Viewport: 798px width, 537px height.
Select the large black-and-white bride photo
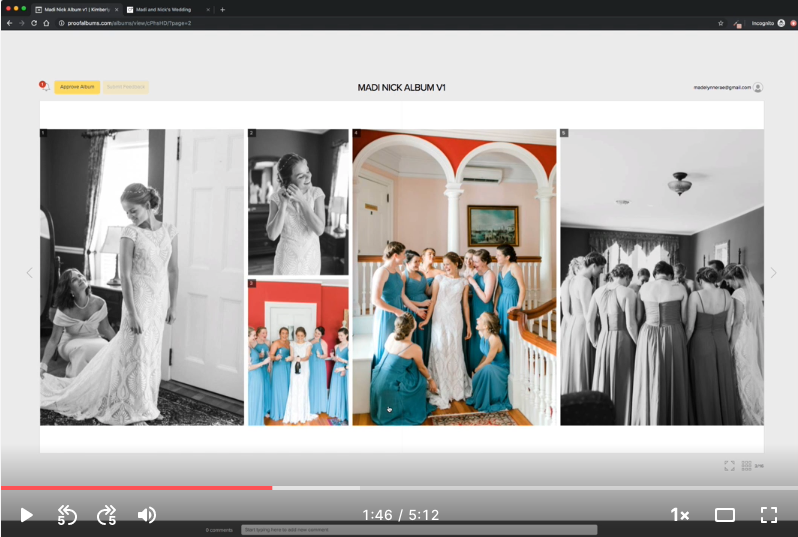(142, 277)
